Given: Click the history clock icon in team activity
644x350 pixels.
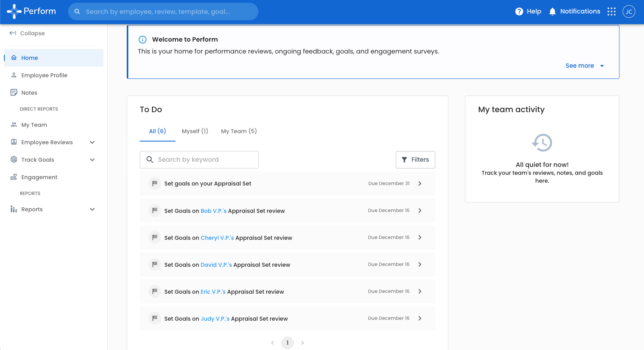Looking at the screenshot, I should click(x=542, y=143).
